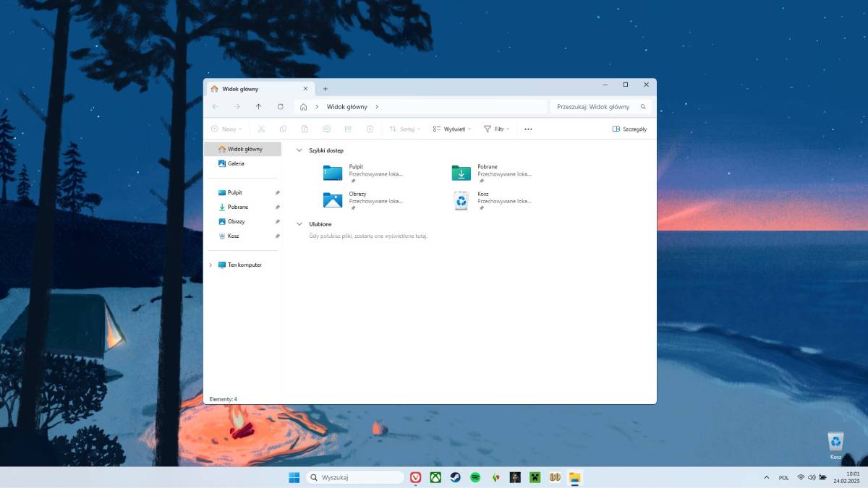The height and width of the screenshot is (488, 868).
Task: Click the Przeszukaj: Widok główny search field
Action: (593, 107)
